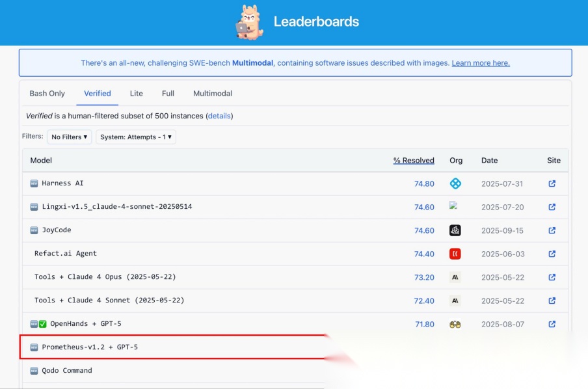Select Prometheus-v1.2 + GPT-5 model name
The image size is (588, 389).
(90, 347)
